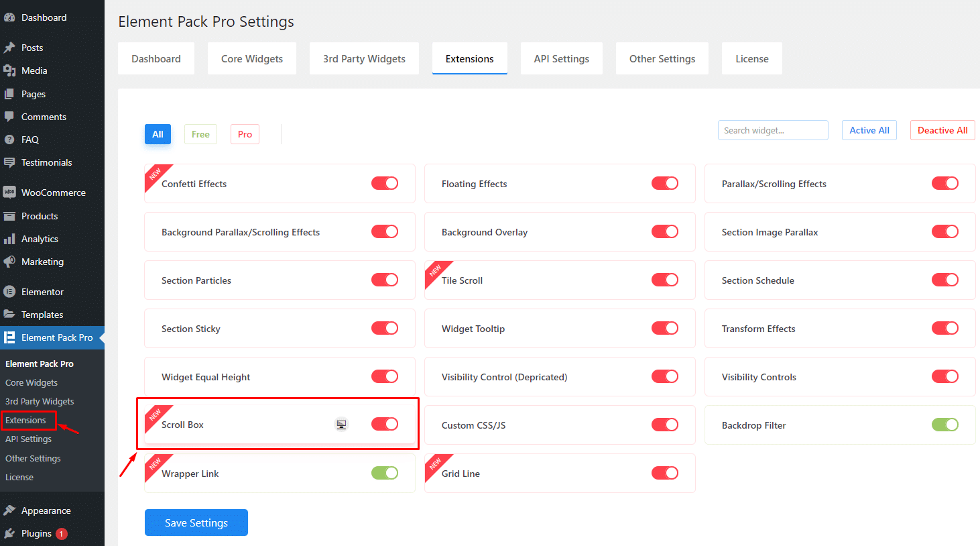
Task: Open API Settings sidebar submenu link
Action: (28, 439)
